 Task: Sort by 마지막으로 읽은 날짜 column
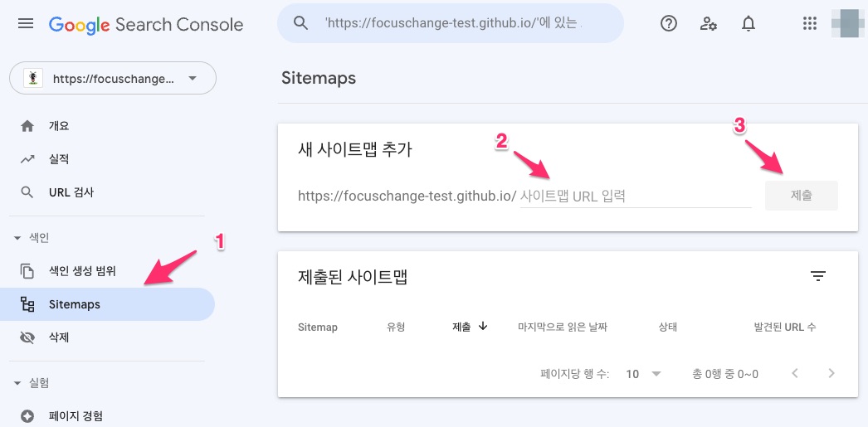[x=563, y=327]
